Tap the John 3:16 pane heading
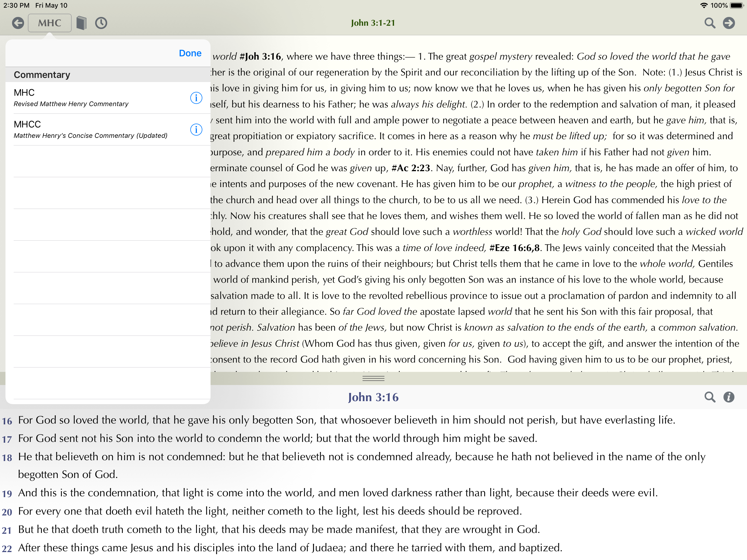 coord(373,397)
